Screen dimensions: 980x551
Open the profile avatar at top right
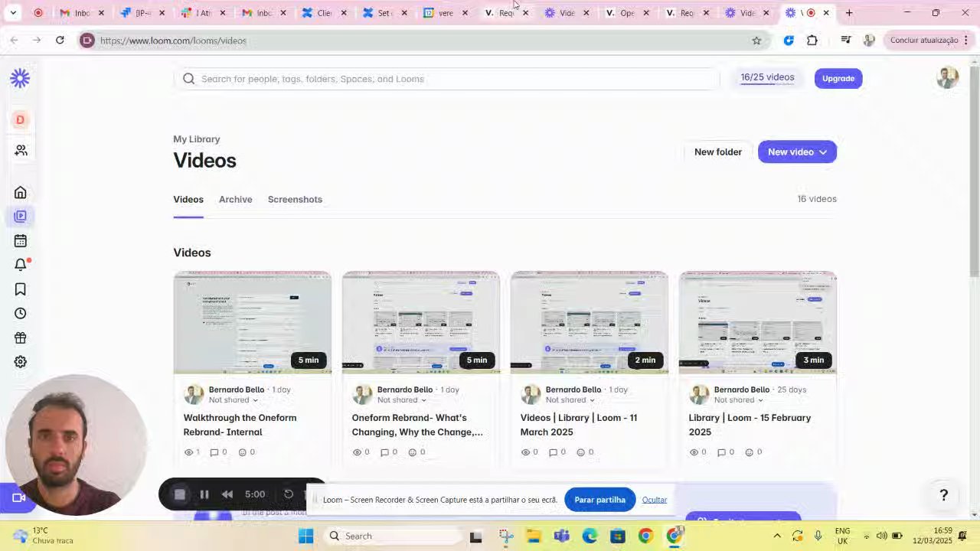click(947, 77)
